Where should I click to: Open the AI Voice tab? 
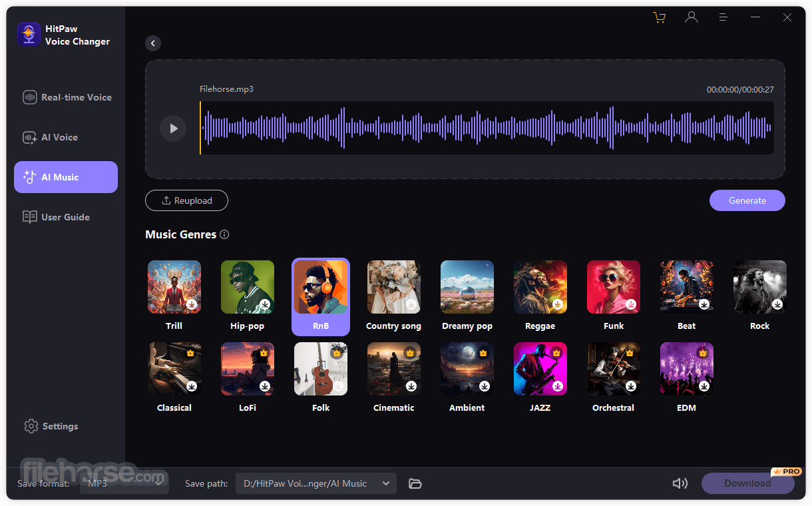point(67,137)
